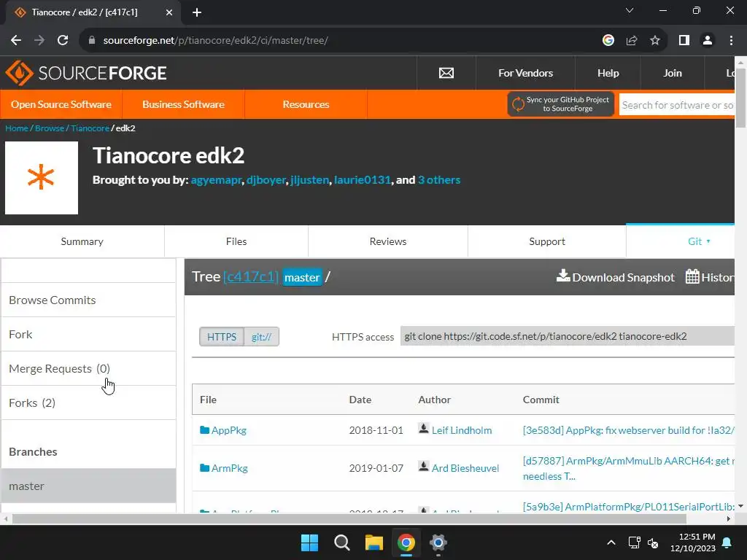Viewport: 747px width, 560px height.
Task: Open the Files tab
Action: (x=236, y=241)
